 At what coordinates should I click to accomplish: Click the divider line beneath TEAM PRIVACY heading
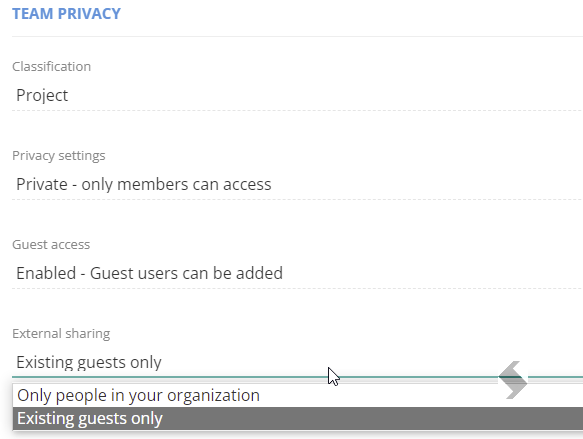(297, 36)
